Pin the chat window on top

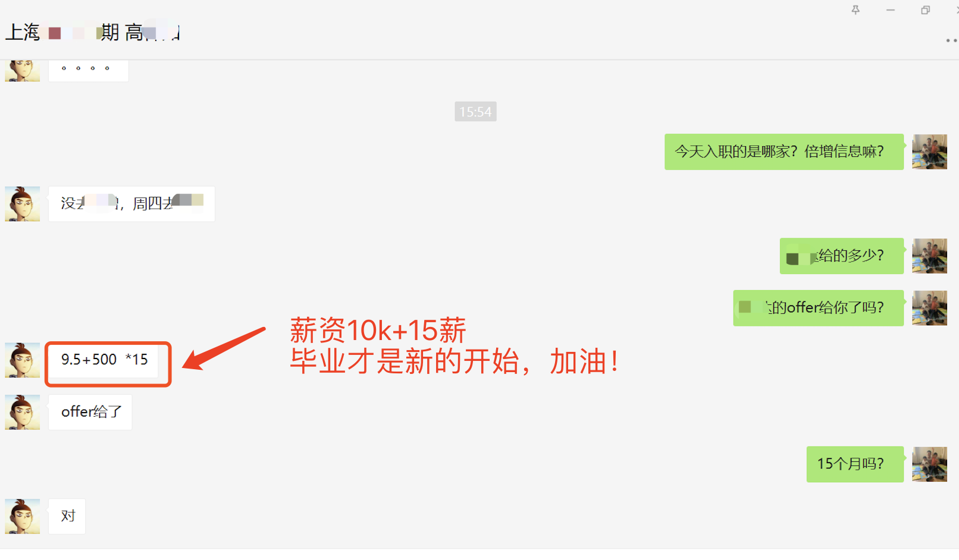855,10
